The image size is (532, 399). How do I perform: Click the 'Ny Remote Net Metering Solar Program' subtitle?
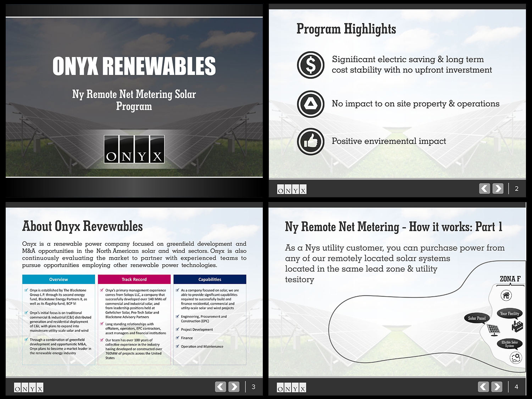[x=134, y=100]
